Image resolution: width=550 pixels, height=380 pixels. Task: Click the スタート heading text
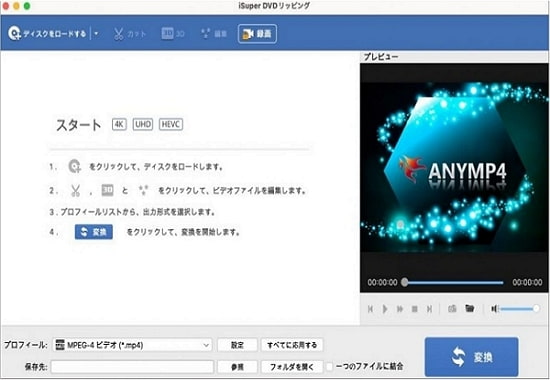[79, 125]
